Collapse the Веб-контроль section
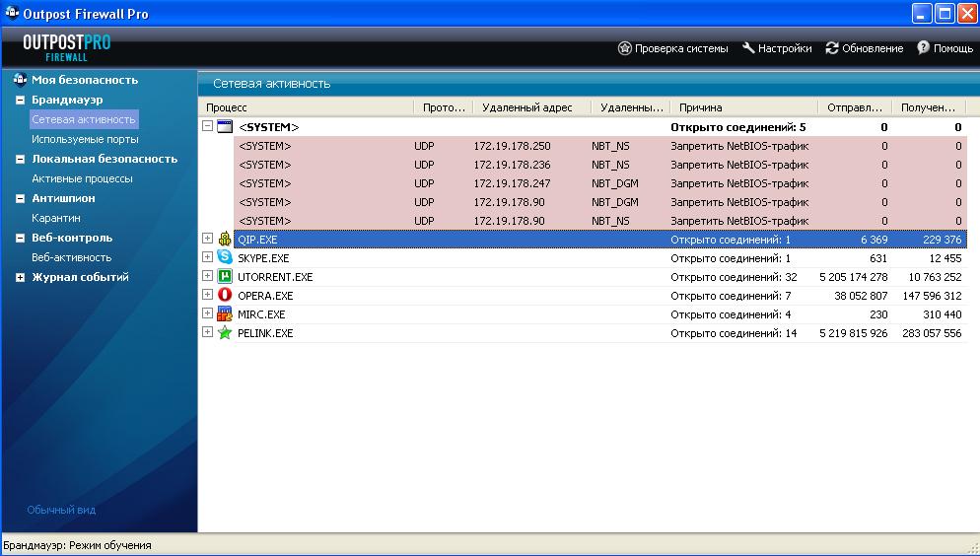The width and height of the screenshot is (980, 556). point(20,238)
